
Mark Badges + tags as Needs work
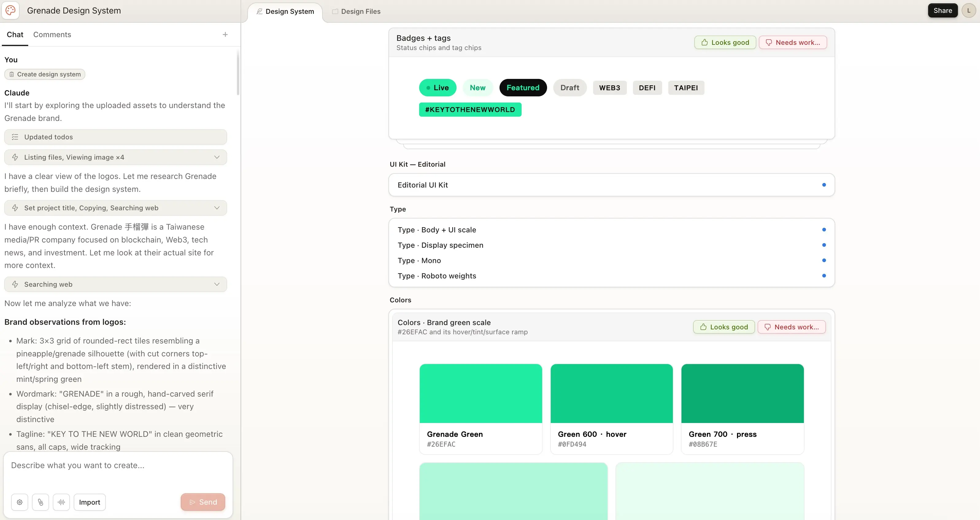[x=793, y=42]
